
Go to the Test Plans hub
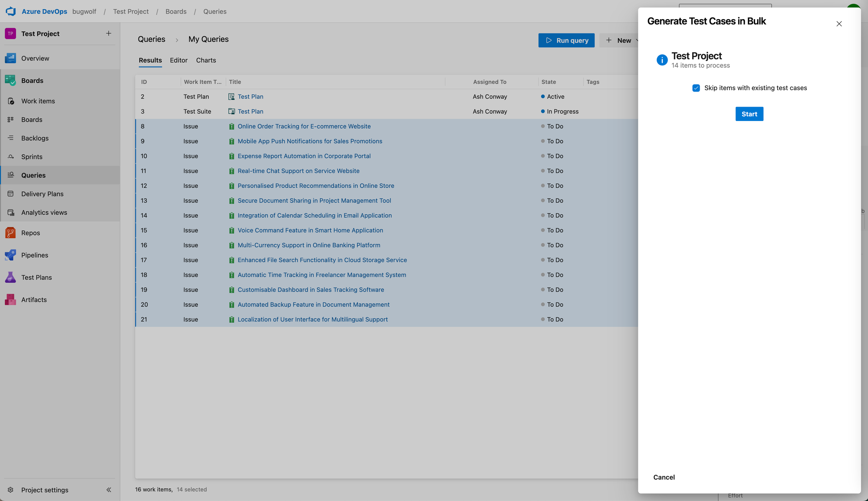pyautogui.click(x=36, y=277)
